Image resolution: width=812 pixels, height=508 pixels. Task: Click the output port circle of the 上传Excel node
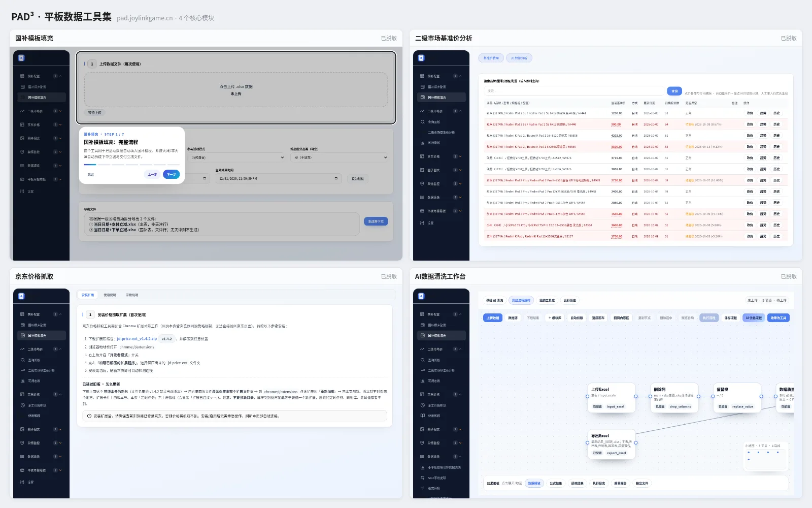635,396
